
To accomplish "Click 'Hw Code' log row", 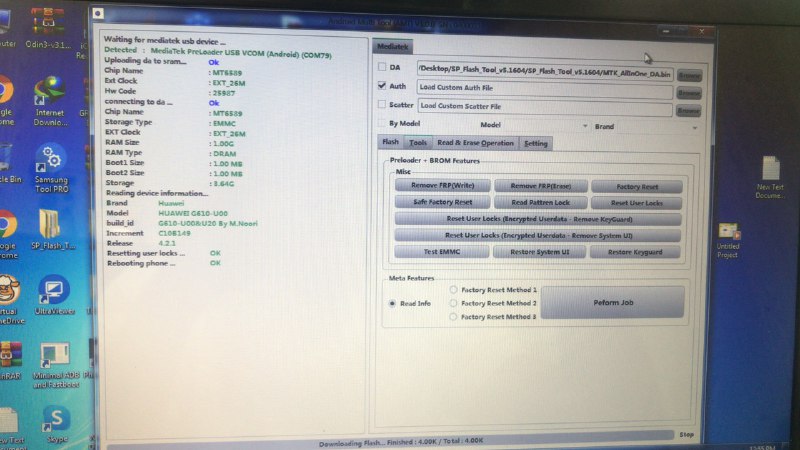I will pyautogui.click(x=170, y=92).
